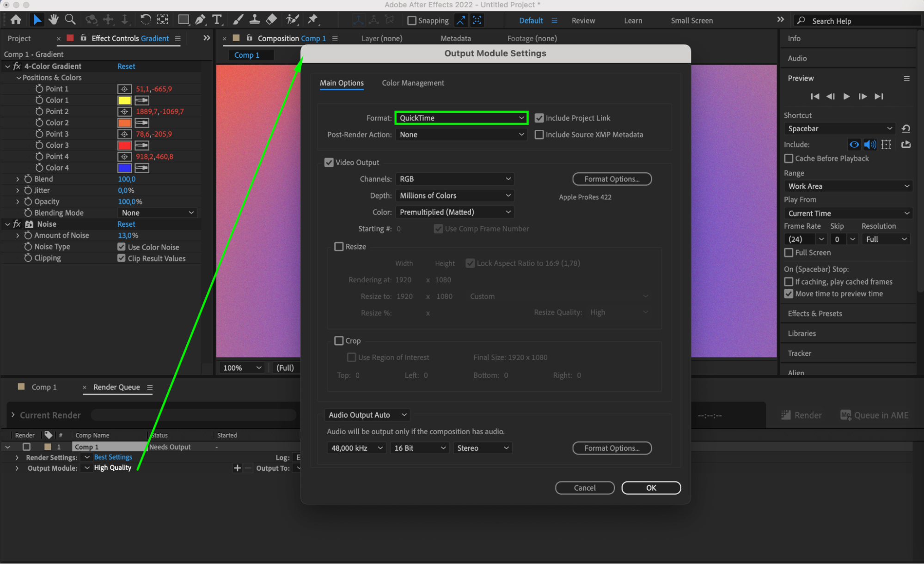Enable the Resize checkbox
The width and height of the screenshot is (924, 564).
pyautogui.click(x=339, y=247)
